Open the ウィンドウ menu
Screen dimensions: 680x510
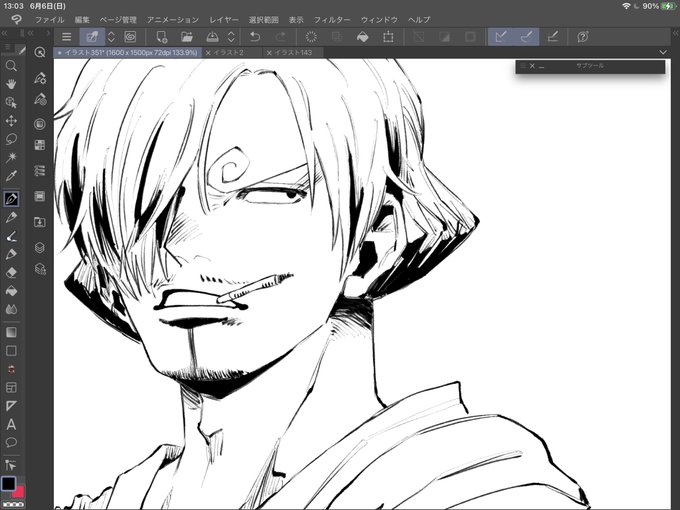(379, 20)
